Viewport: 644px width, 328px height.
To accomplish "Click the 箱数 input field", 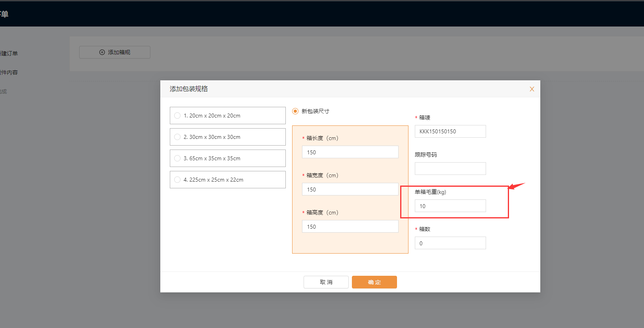I will 450,243.
